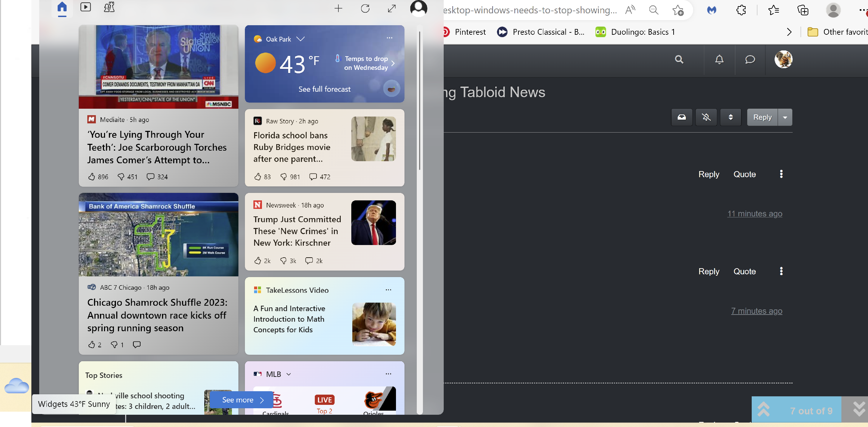Toggle thread notifications muted bell
This screenshot has width=868, height=427.
pyautogui.click(x=706, y=117)
